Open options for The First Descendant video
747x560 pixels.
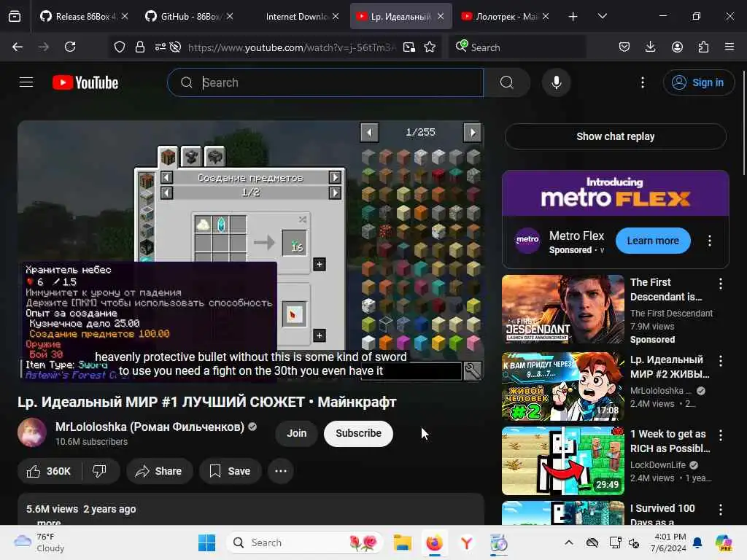[720, 284]
